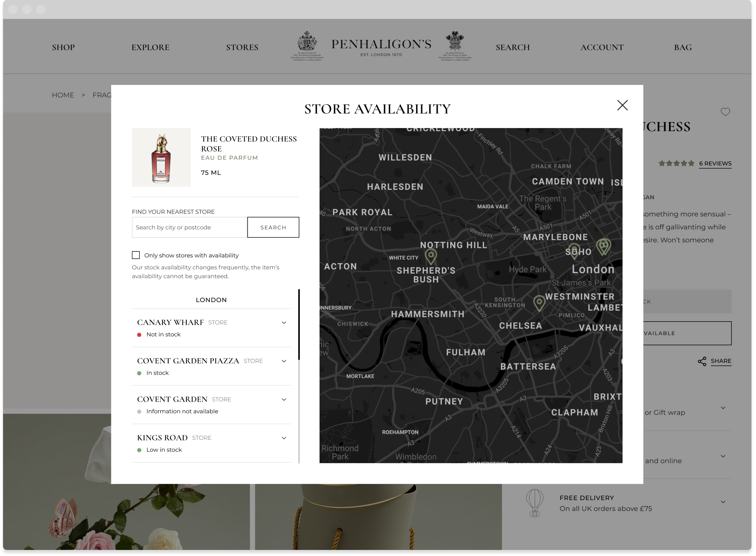Expand the Covent Garden Piazza store details
This screenshot has width=756, height=556.
coord(284,361)
